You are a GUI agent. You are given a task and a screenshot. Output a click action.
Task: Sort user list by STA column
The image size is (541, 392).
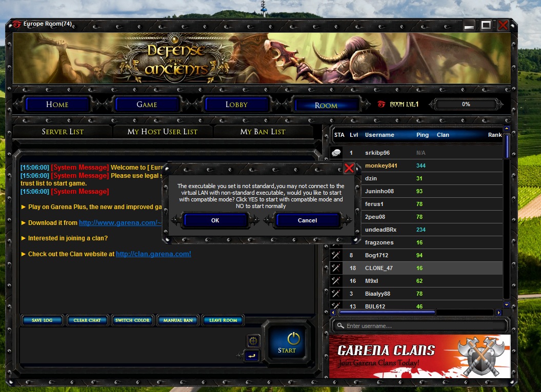(x=339, y=135)
